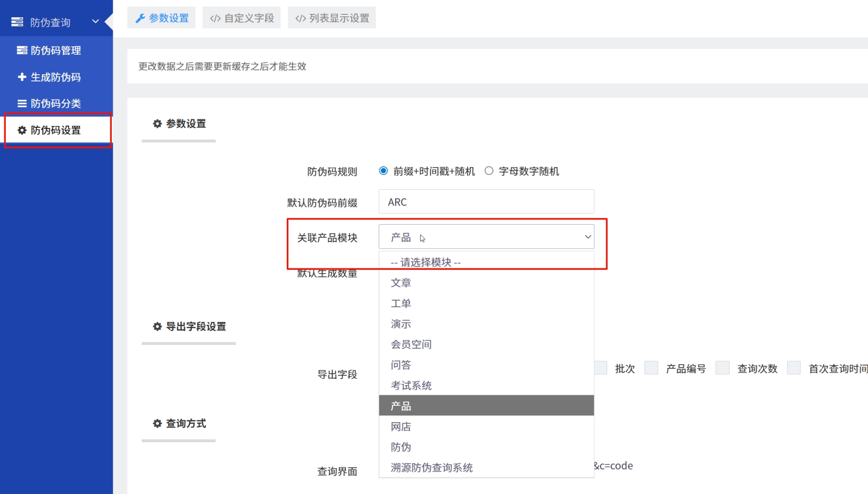Screen dimensions: 868x494
Task: Click the 防伪码管理 sidebar icon
Action: 22,50
